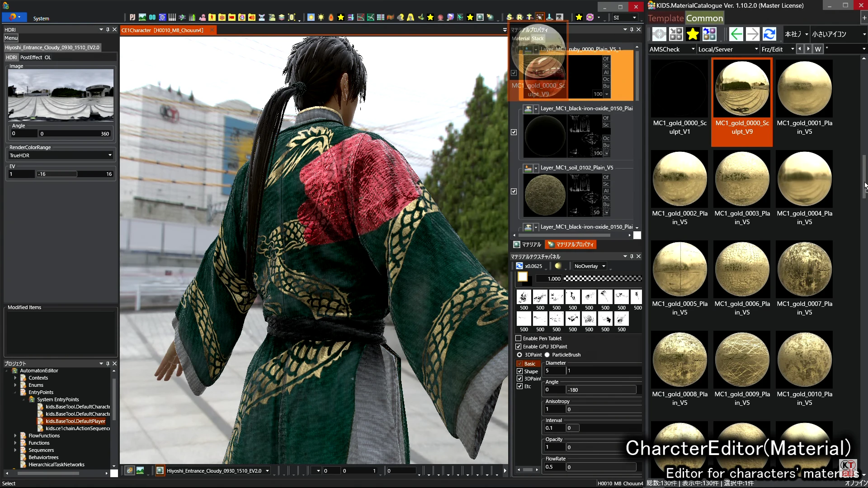Switch to the Common catalogue tab
Image resolution: width=868 pixels, height=488 pixels.
(704, 19)
